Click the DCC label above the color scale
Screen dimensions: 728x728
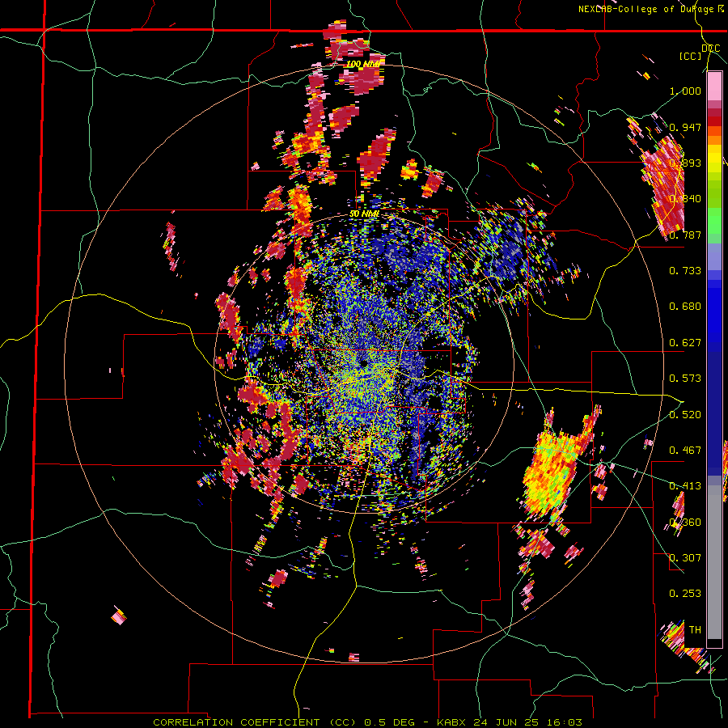[710, 49]
